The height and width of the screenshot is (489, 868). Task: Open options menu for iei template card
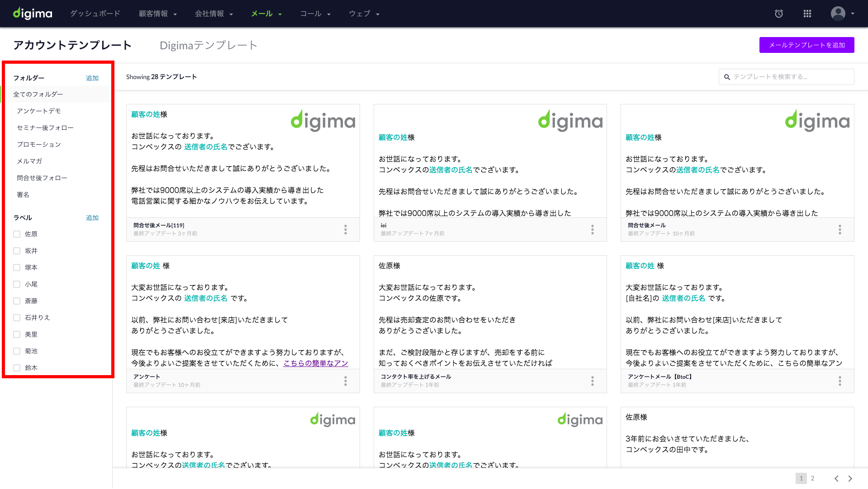(x=593, y=230)
